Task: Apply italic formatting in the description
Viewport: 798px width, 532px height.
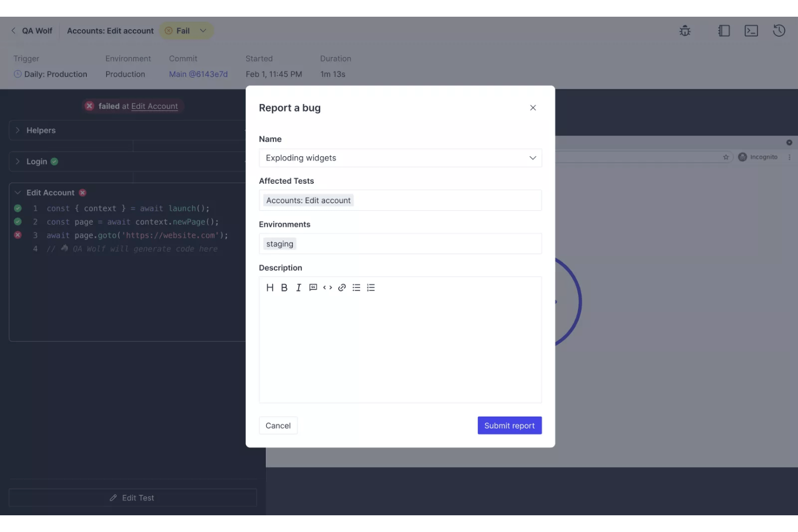Action: pyautogui.click(x=298, y=287)
